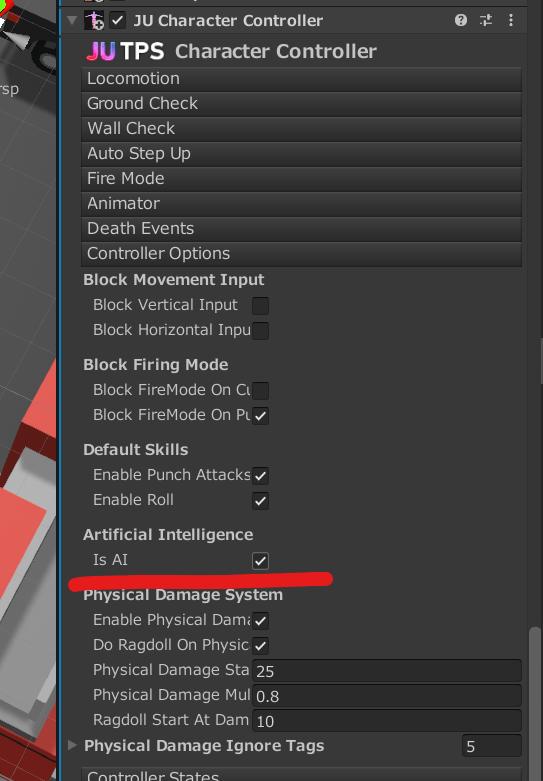Image resolution: width=543 pixels, height=781 pixels.
Task: Uncheck the Is AI checkbox
Action: pos(261,560)
